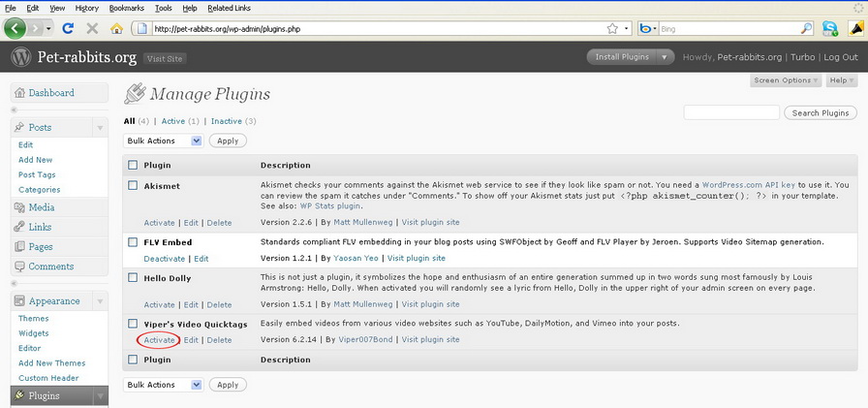Screen dimensions: 868x408
Task: Open the Related Links menu
Action: pyautogui.click(x=230, y=8)
